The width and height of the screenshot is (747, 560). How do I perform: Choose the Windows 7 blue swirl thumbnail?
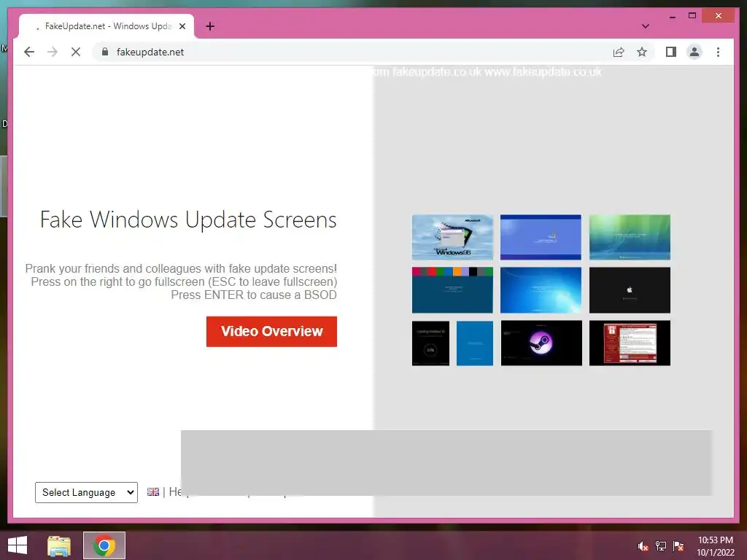pyautogui.click(x=541, y=290)
